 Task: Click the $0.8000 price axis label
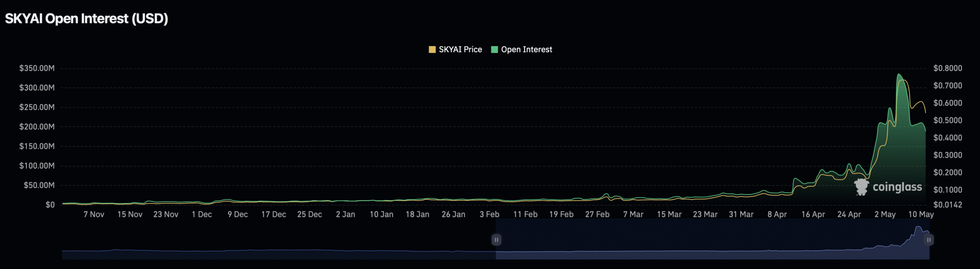coord(947,68)
